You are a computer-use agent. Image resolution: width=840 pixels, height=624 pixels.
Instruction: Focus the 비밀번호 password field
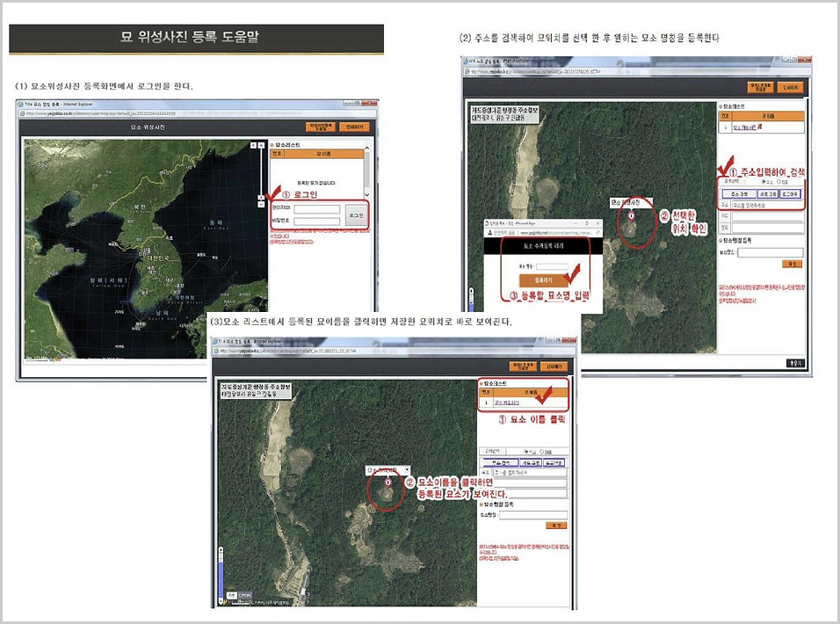[316, 221]
